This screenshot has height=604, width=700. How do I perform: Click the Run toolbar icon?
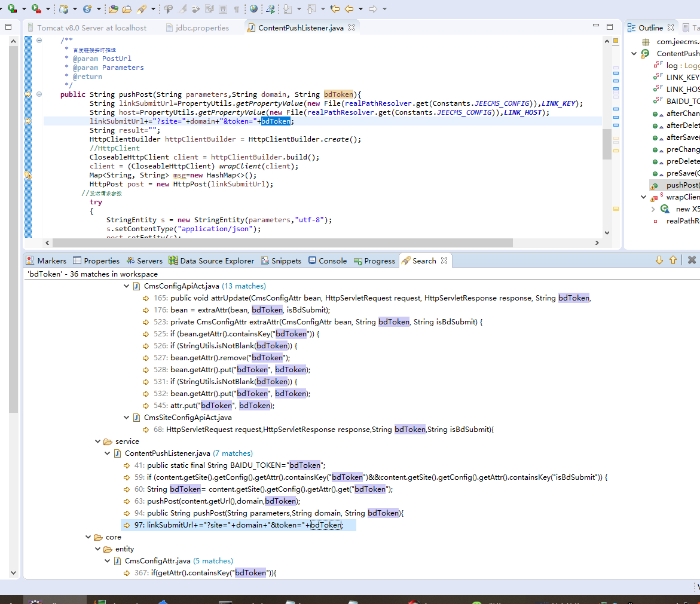tap(11, 9)
